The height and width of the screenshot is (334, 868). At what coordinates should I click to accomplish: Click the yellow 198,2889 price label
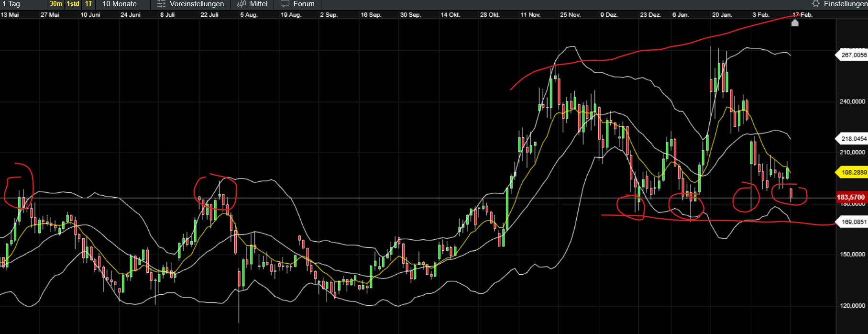click(853, 172)
